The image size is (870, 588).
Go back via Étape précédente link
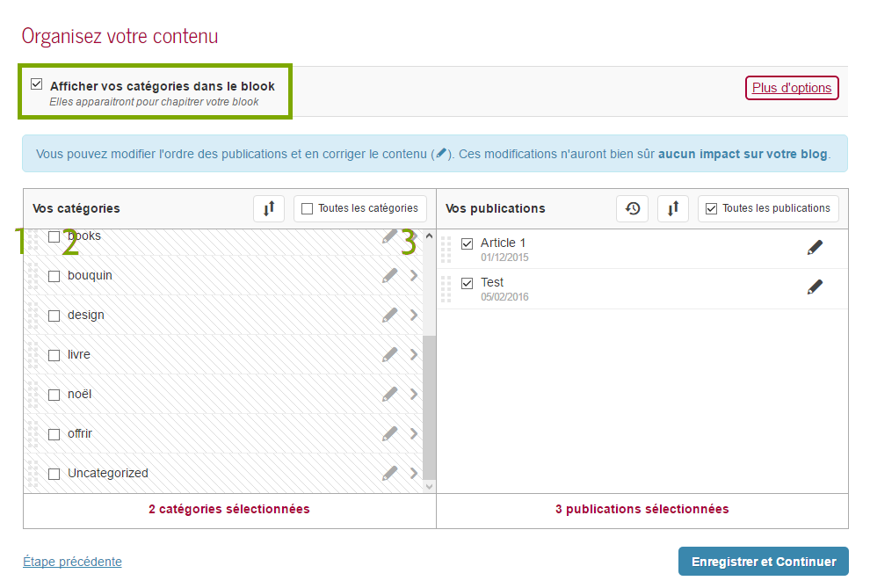pos(72,562)
